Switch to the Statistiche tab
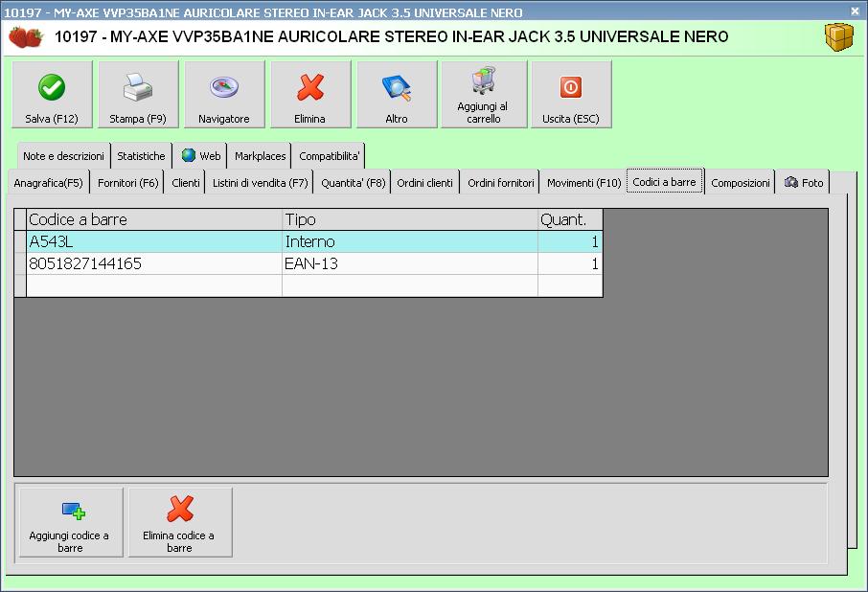This screenshot has height=592, width=868. pos(141,156)
